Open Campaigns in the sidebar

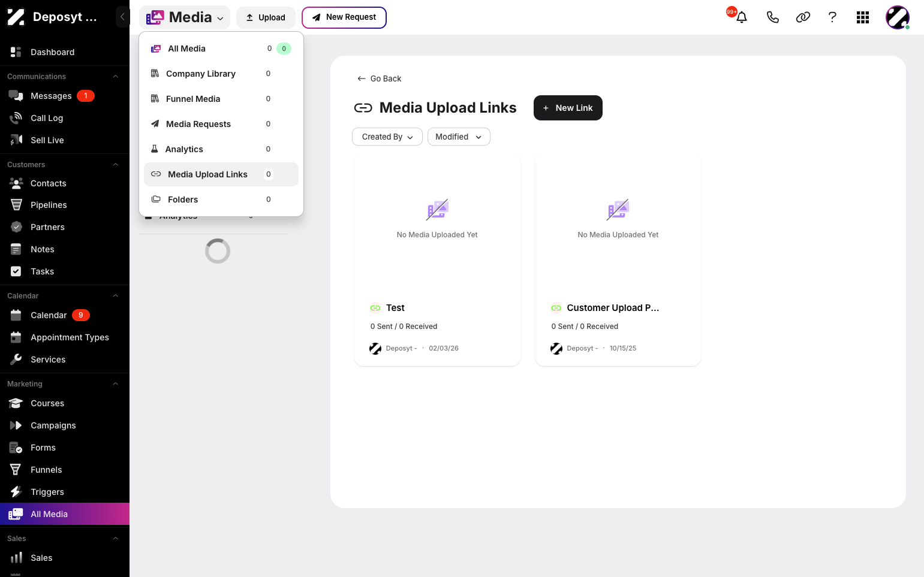(x=65, y=425)
